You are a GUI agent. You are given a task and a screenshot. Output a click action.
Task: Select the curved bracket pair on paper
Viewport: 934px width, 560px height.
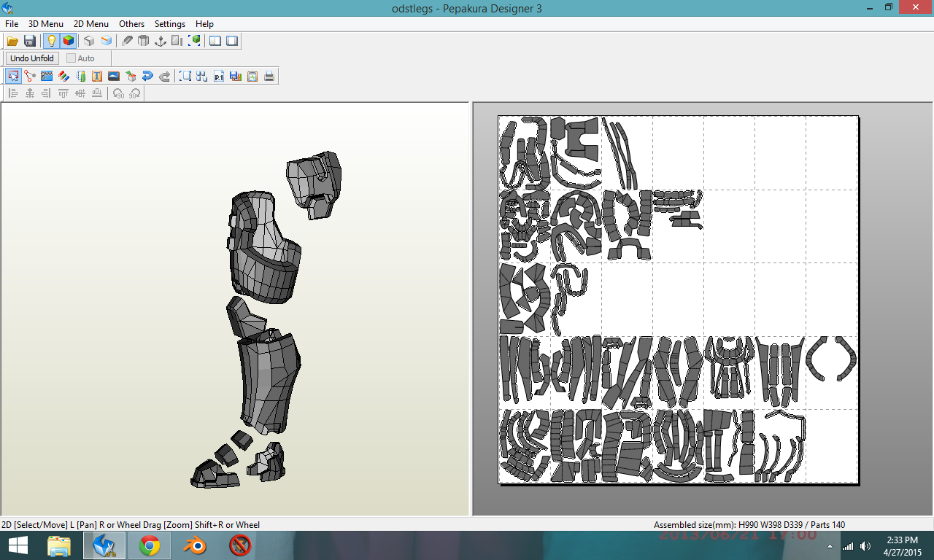coord(832,359)
